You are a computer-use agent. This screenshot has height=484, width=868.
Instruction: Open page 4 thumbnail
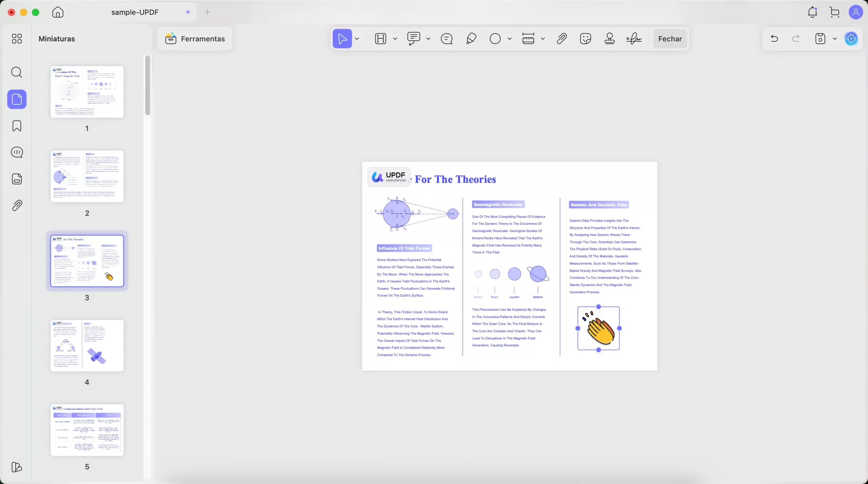[x=87, y=345]
